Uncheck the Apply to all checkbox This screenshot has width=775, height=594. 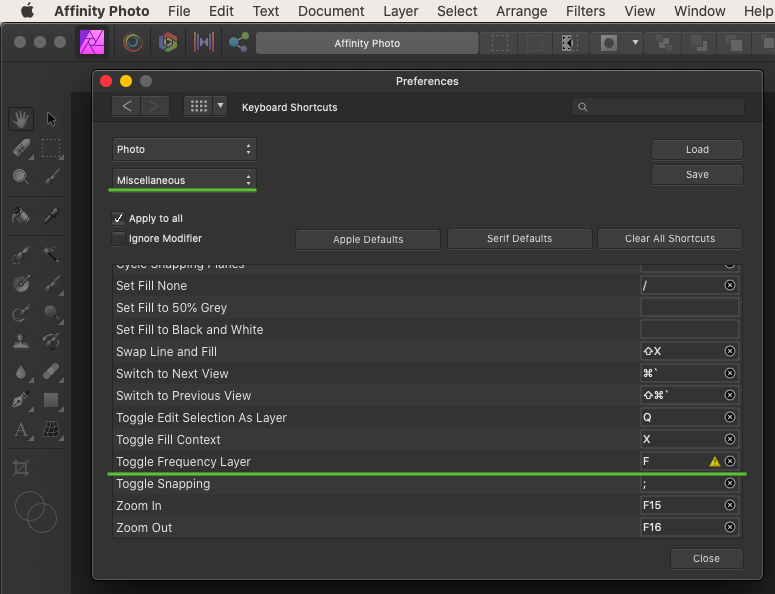119,218
